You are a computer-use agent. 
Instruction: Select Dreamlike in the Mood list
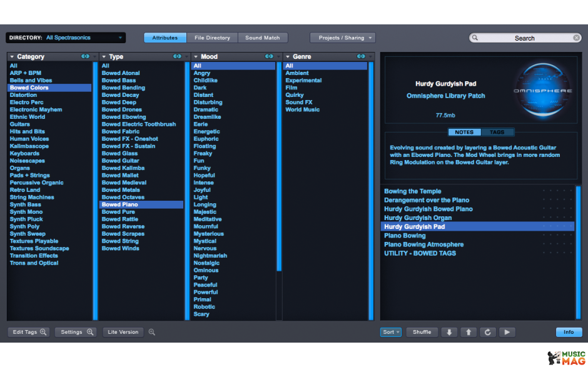click(x=208, y=117)
